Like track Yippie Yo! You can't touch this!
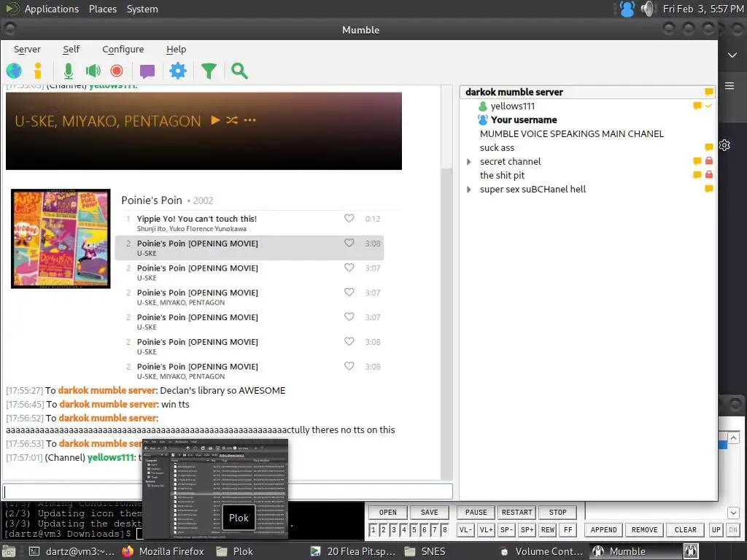747x560 pixels. pyautogui.click(x=349, y=218)
